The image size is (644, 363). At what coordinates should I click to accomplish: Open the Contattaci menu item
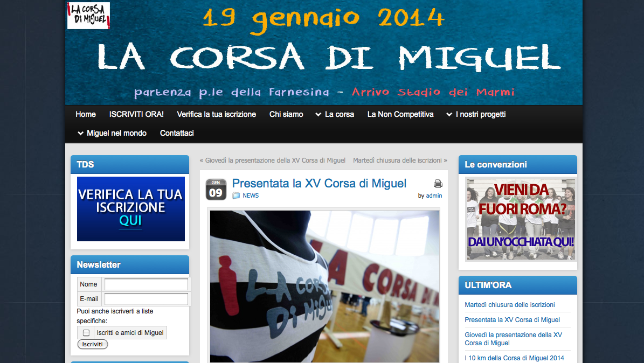(177, 133)
